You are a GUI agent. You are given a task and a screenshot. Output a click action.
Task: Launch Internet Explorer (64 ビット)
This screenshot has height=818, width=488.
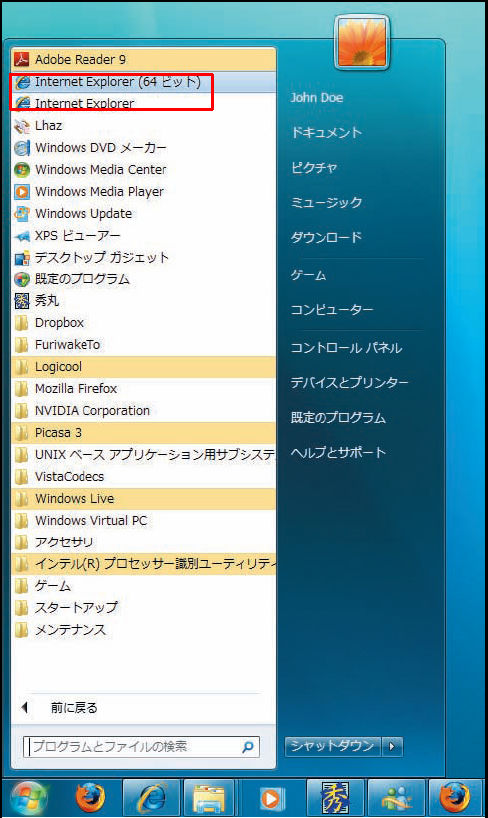[143, 82]
